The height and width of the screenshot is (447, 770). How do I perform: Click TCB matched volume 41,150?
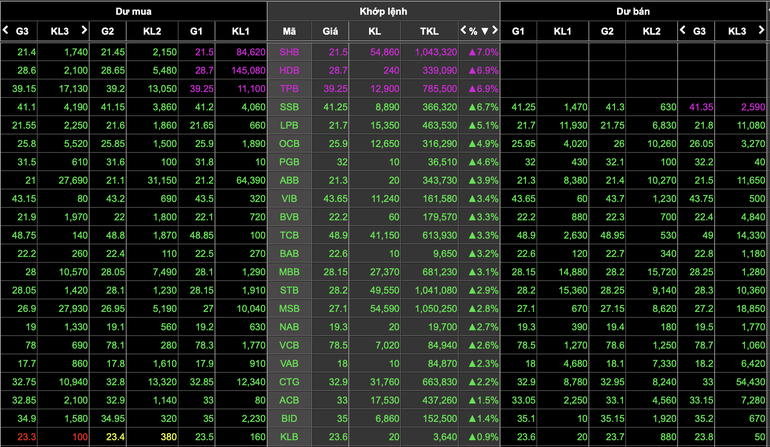coord(385,235)
